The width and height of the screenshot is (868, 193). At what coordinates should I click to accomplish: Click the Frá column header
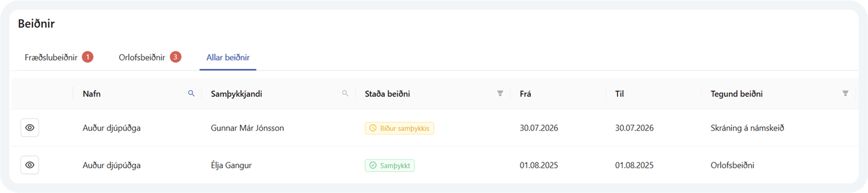pyautogui.click(x=526, y=94)
